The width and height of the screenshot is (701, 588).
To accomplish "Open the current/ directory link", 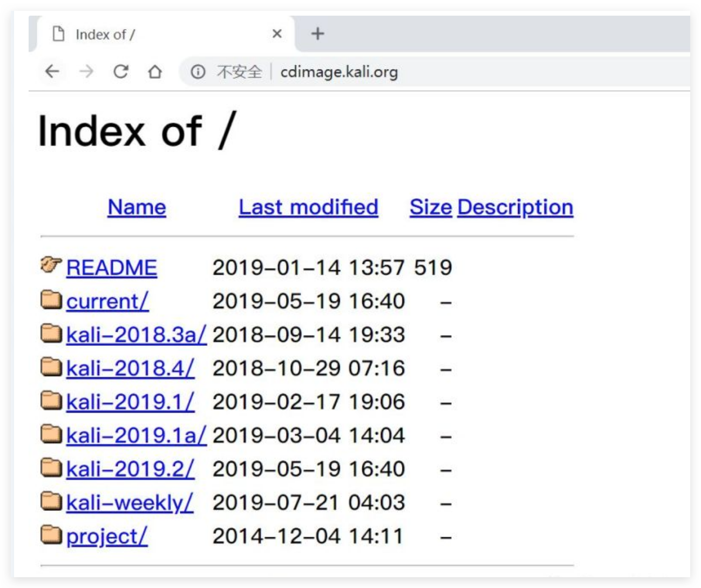I will coord(107,301).
